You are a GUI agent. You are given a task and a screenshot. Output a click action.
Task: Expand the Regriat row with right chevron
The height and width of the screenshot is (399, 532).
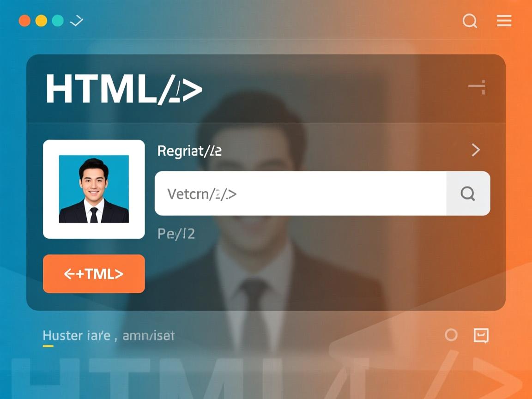(476, 150)
